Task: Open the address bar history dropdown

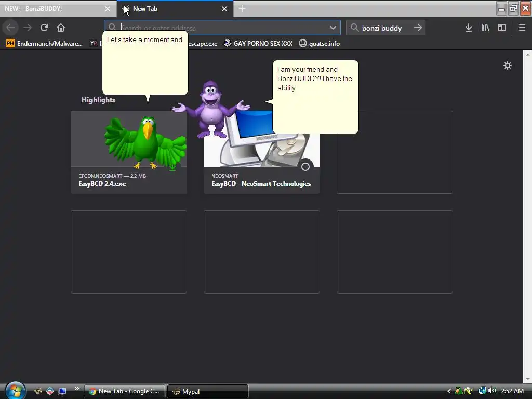Action: [x=333, y=28]
